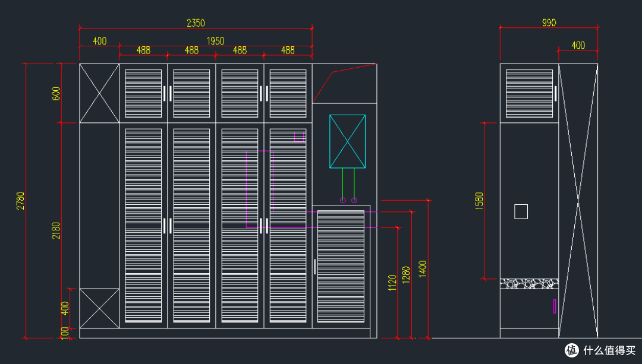Select the cyan crossed rectangle block
This screenshot has width=642, height=364.
(347, 141)
